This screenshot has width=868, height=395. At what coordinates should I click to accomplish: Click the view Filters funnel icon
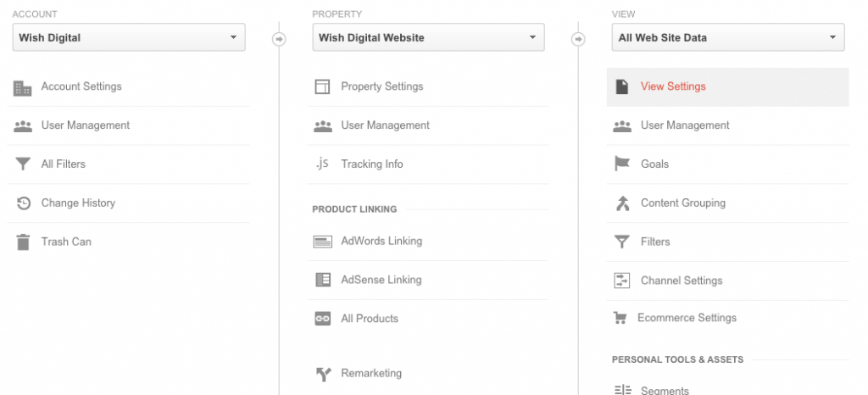[622, 242]
